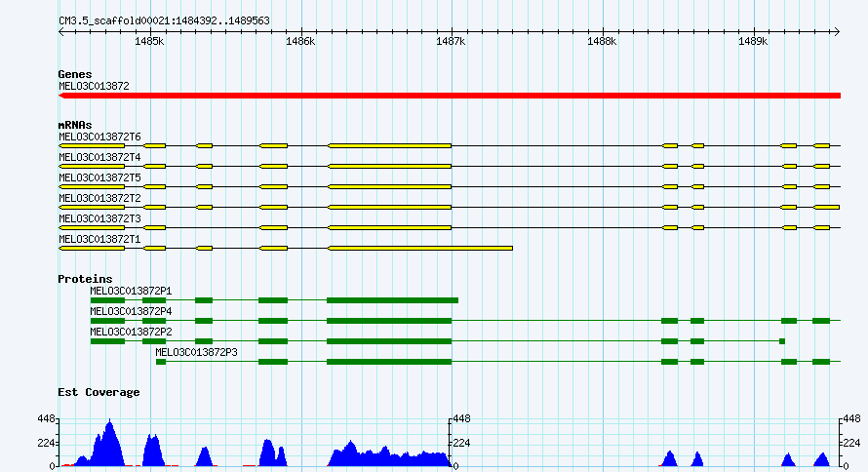Click the longest green block of MELO3C013872P4
Image resolution: width=868 pixels, height=472 pixels.
(x=389, y=321)
